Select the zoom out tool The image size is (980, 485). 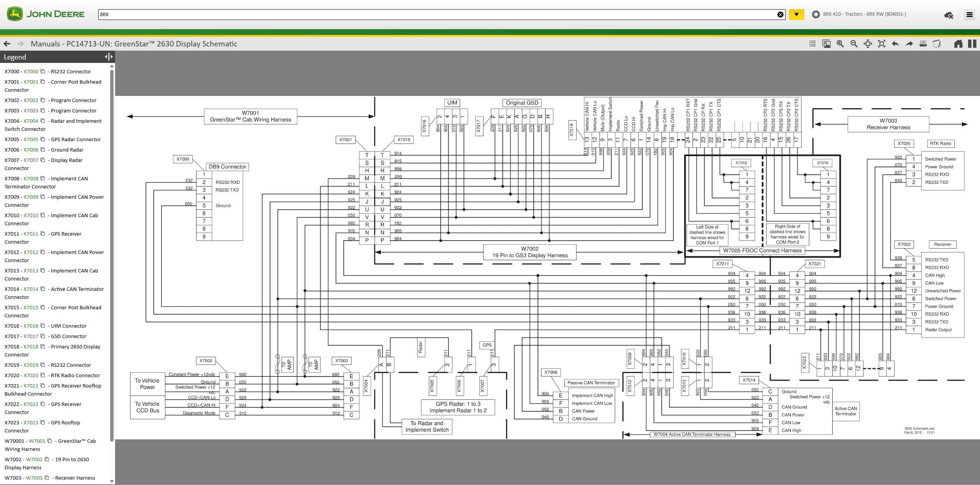tap(854, 43)
